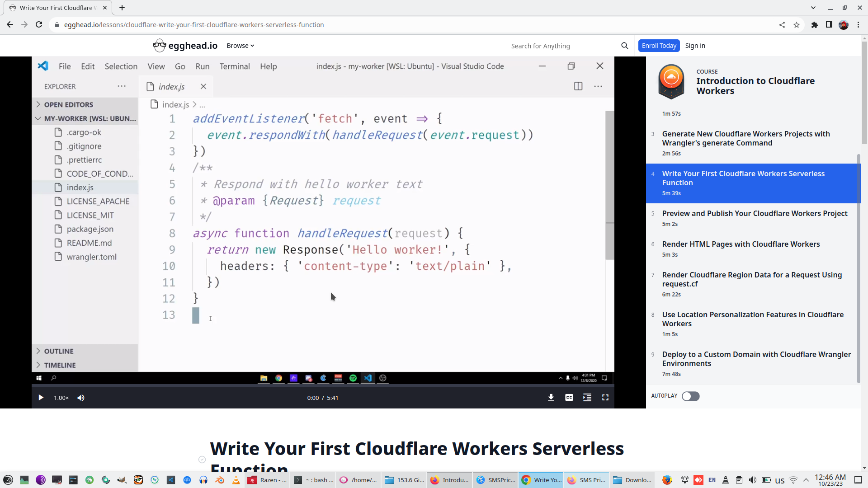Turn on closed captions
Viewport: 868px width, 488px height.
click(x=569, y=398)
